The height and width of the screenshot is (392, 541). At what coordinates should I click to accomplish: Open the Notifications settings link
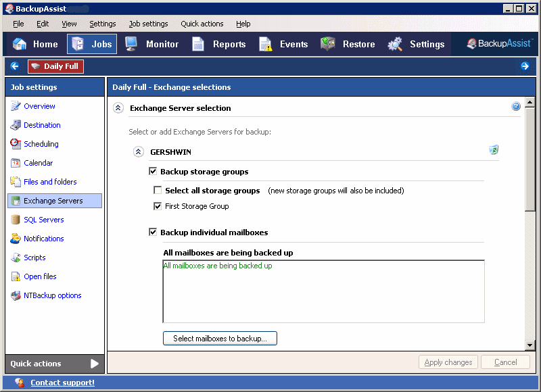[44, 239]
